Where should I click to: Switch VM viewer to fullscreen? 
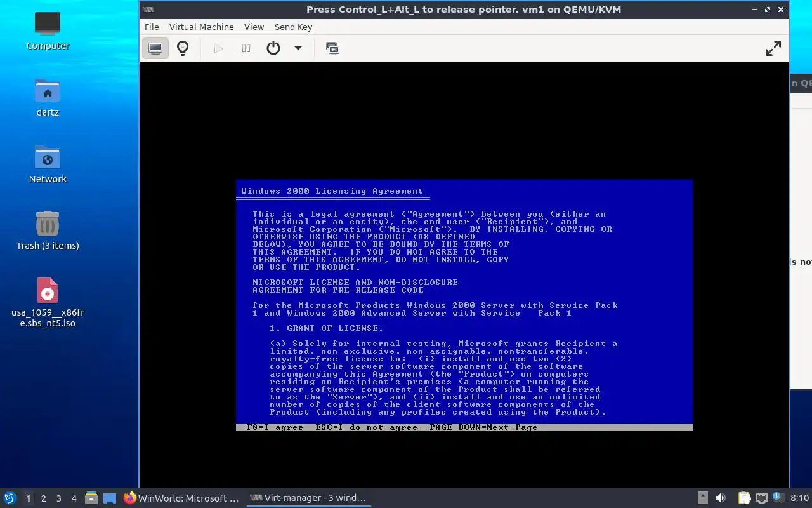point(773,48)
